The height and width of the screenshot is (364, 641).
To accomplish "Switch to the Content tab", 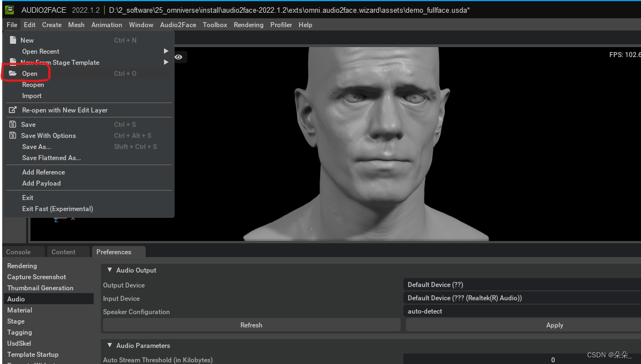I will pyautogui.click(x=63, y=252).
